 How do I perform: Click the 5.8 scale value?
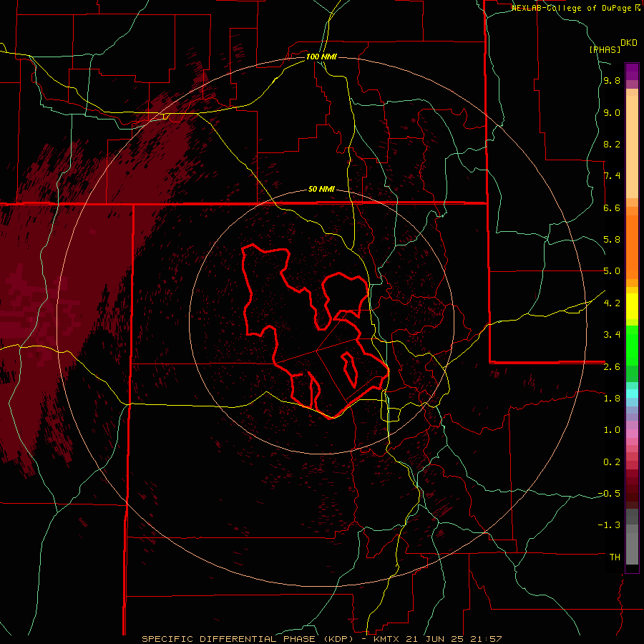pyautogui.click(x=612, y=240)
